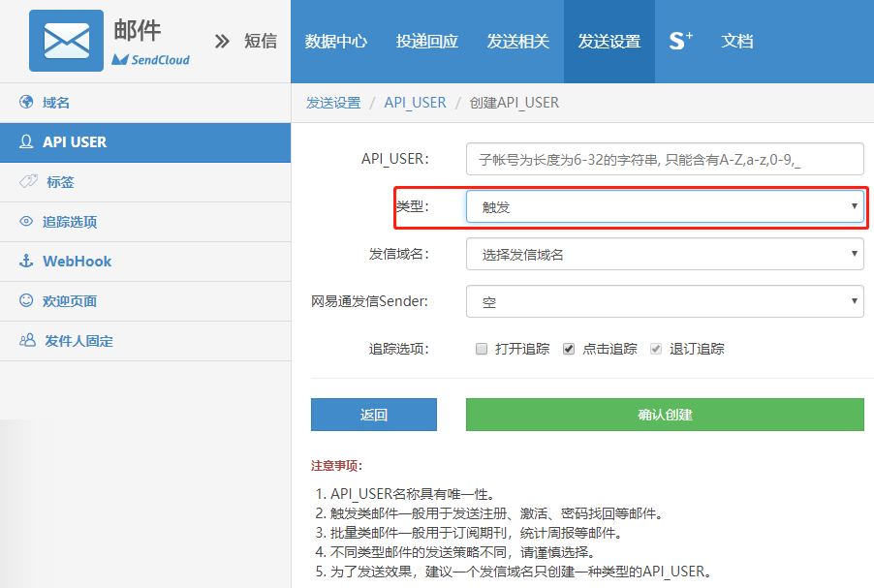Select the API USER sidebar item
This screenshot has width=874, height=588.
click(58, 141)
